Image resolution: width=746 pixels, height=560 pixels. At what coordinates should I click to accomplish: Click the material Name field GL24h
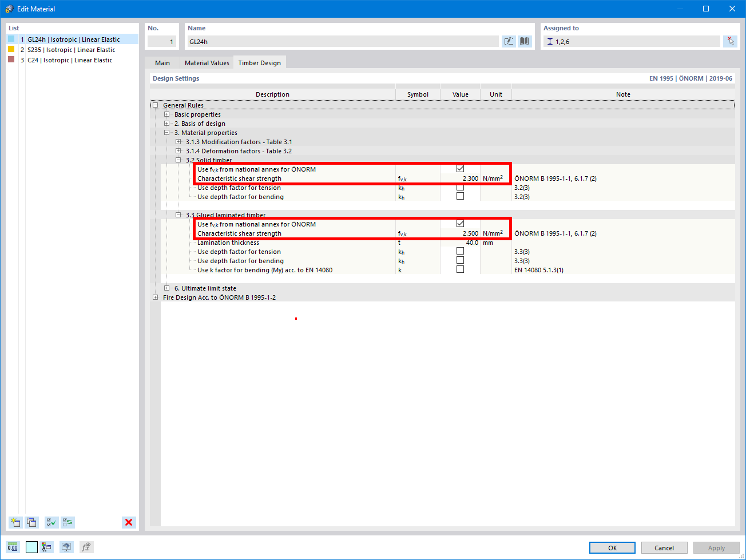tap(343, 42)
